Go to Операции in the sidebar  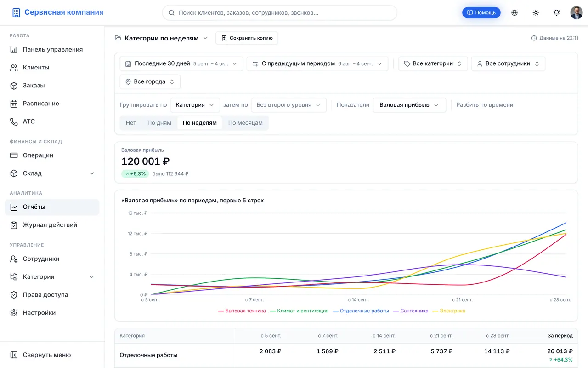coord(52,155)
